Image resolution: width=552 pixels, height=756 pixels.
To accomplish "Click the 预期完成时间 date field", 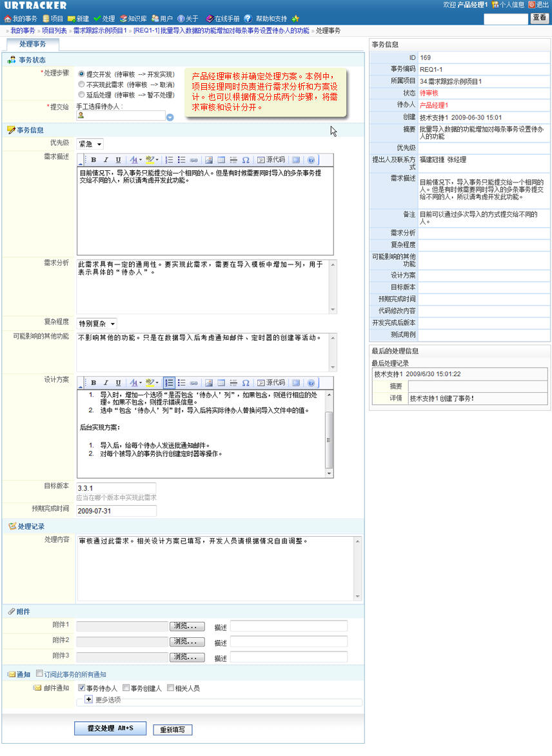I will (116, 511).
